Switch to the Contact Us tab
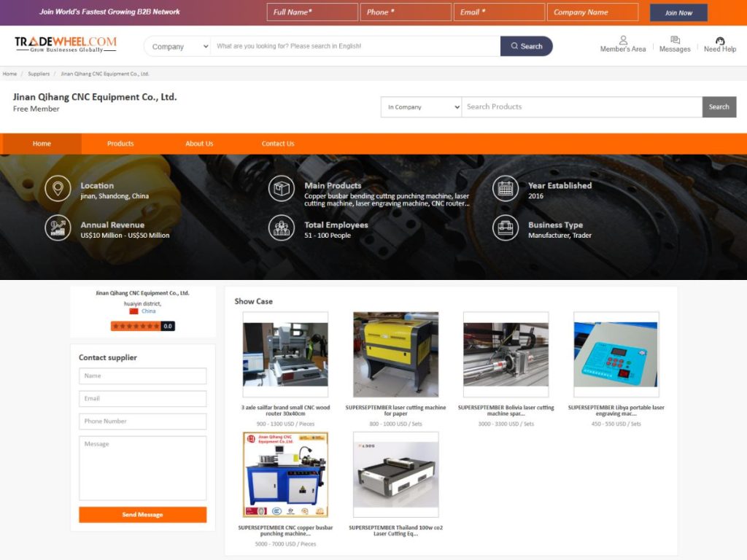Image resolution: width=747 pixels, height=560 pixels. 278,144
